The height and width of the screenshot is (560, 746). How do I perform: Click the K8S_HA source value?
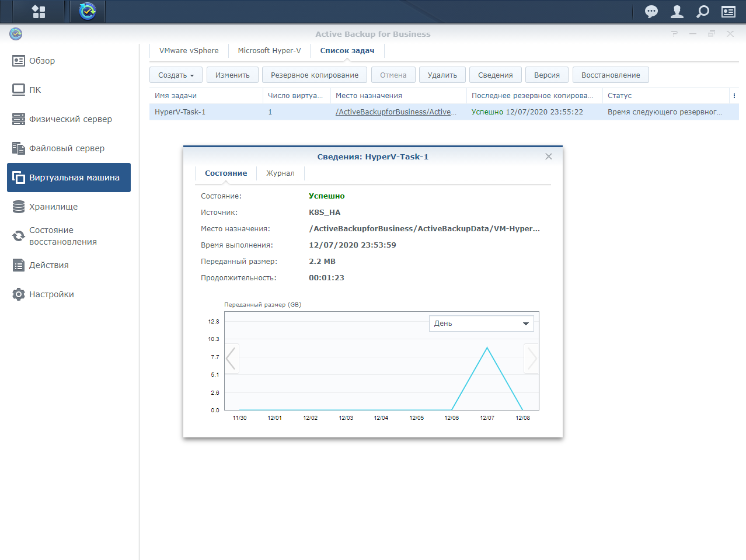point(325,213)
